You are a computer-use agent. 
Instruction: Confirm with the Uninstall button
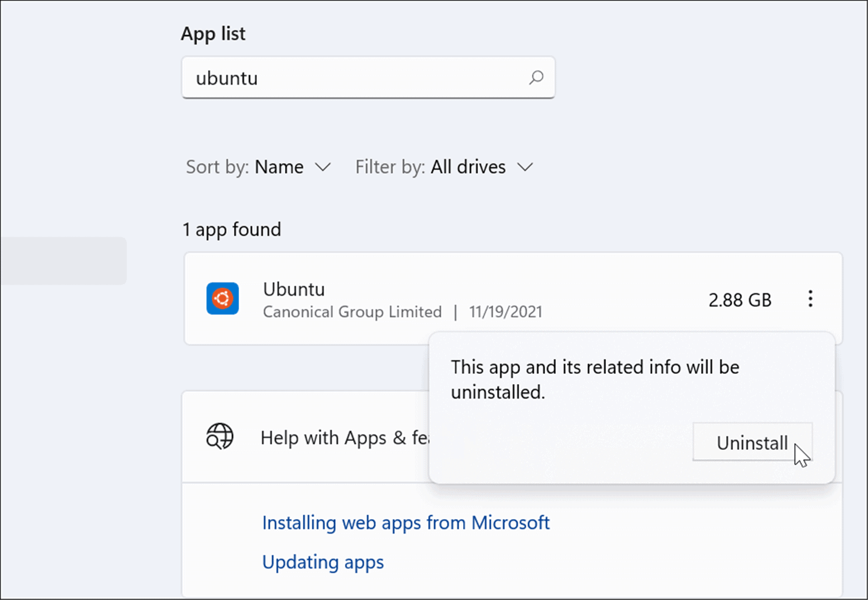[752, 443]
